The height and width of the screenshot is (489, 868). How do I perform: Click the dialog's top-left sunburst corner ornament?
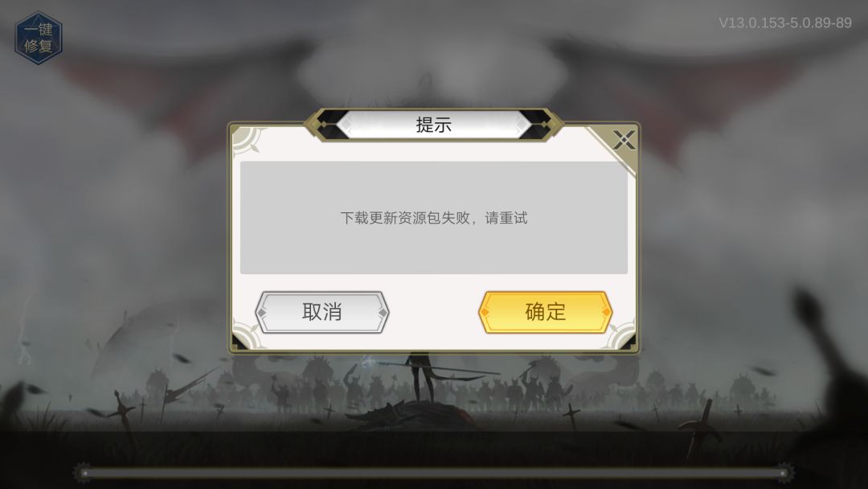(x=247, y=140)
